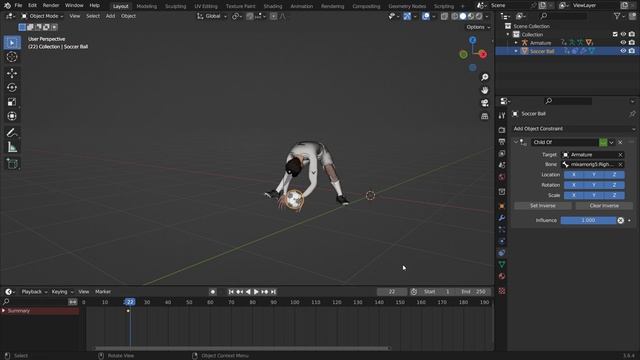
Task: Disable Soccer Ball in renders
Action: click(631, 51)
